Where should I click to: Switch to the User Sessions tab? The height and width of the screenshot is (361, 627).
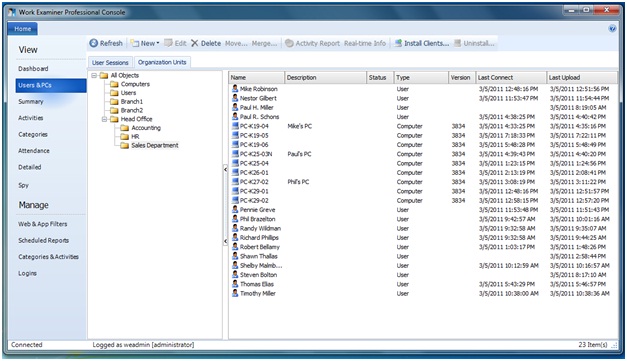[110, 62]
